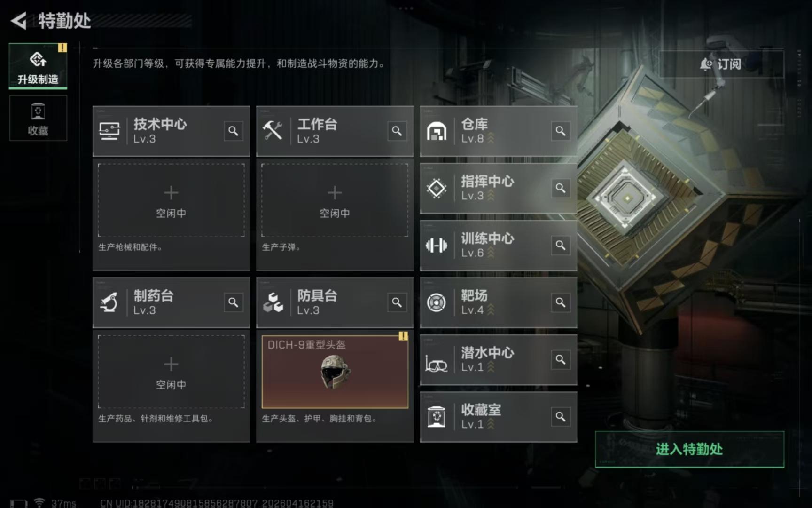Add production in 工作台 idle slot

point(335,200)
